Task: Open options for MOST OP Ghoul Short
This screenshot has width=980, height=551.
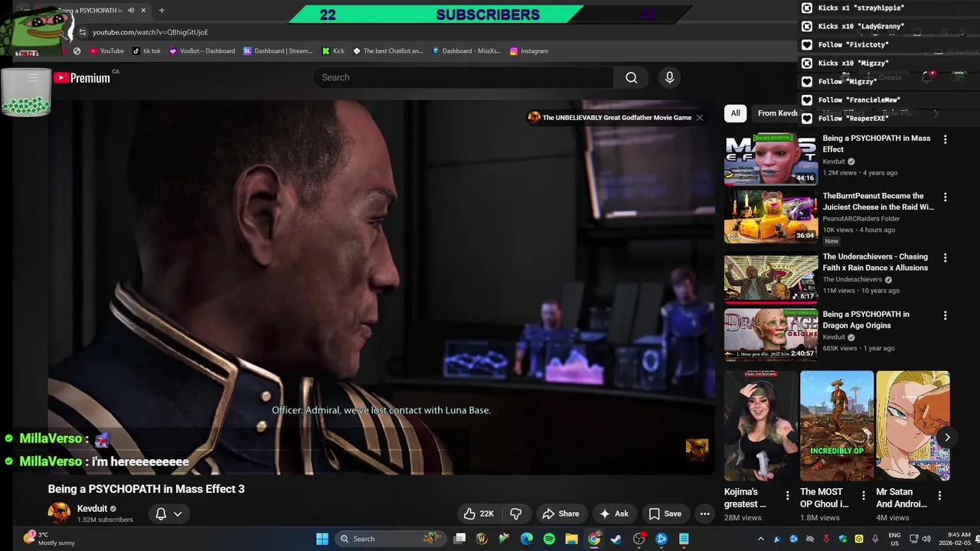Action: click(x=864, y=496)
